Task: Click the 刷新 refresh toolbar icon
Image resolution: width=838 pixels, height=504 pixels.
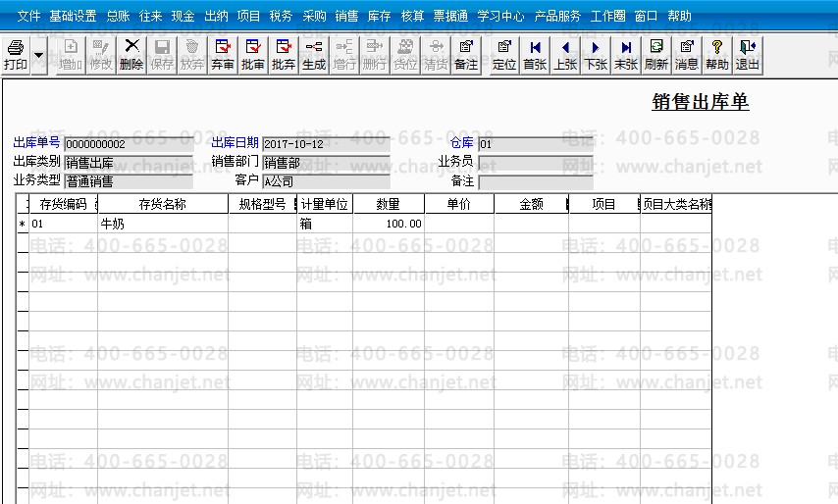Action: [x=656, y=56]
